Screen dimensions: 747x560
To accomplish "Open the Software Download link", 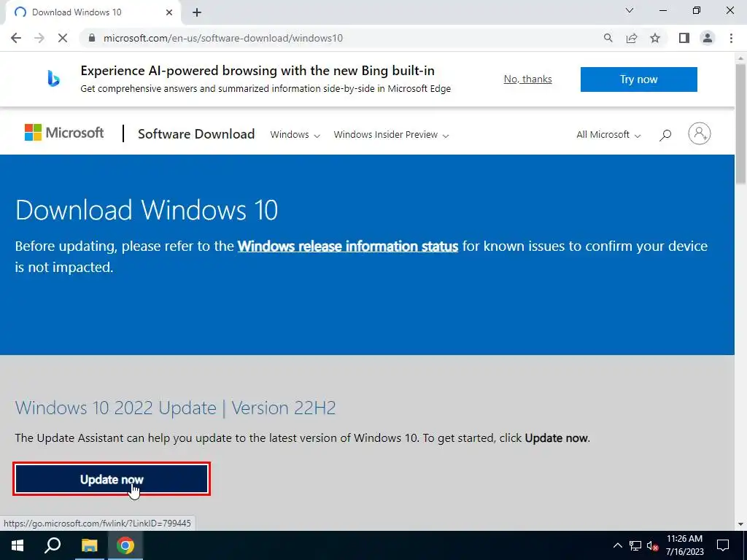I will click(x=196, y=134).
